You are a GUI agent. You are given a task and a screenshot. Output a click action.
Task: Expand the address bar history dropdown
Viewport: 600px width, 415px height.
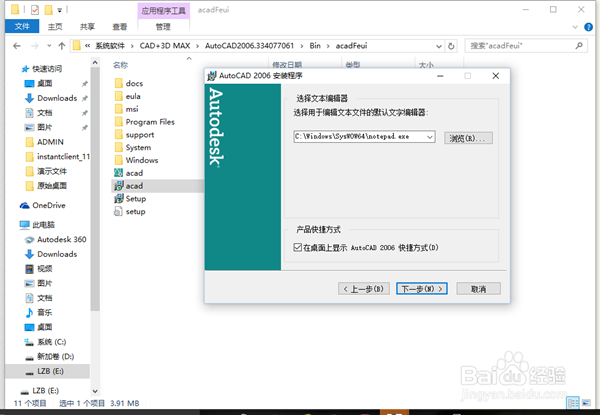[x=439, y=46]
